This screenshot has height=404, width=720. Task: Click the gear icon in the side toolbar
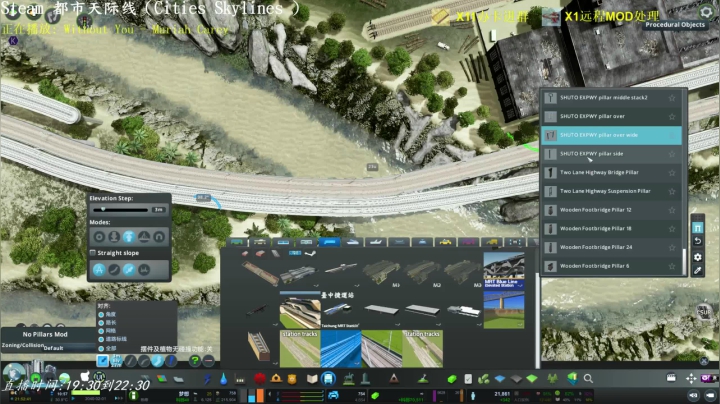(x=698, y=257)
